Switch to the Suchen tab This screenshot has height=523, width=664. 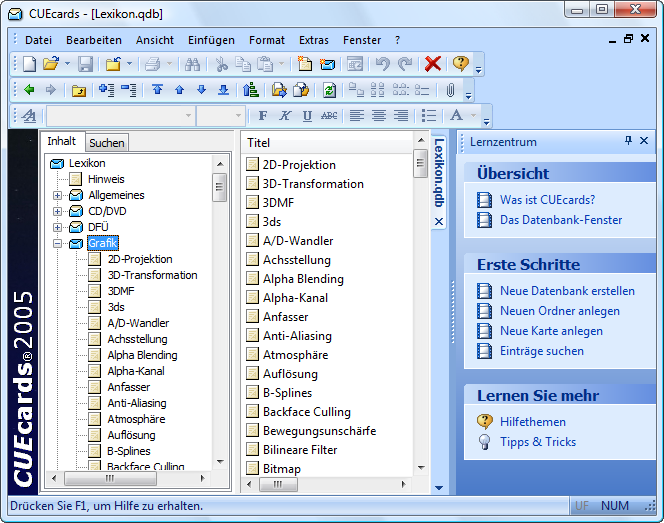pos(107,143)
